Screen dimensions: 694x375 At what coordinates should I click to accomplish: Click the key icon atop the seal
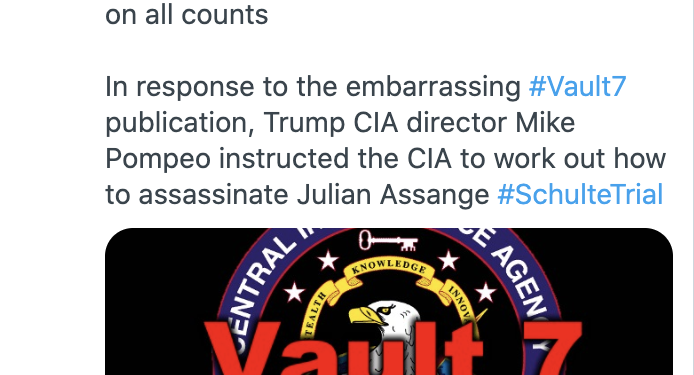388,240
